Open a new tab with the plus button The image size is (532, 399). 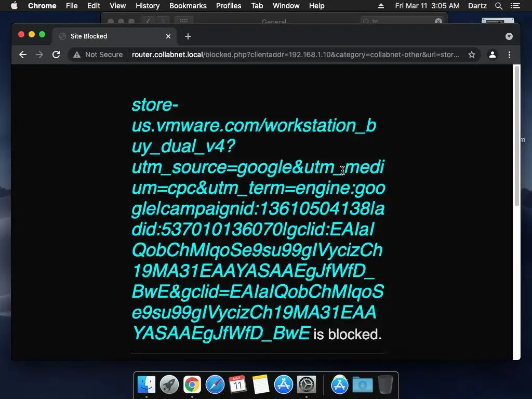(x=188, y=36)
